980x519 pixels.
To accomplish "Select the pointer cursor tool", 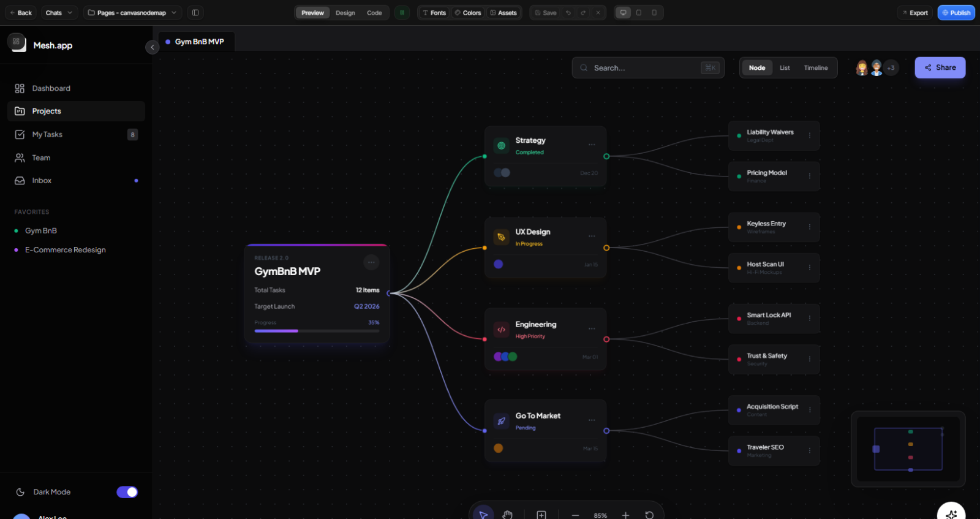I will [x=483, y=515].
